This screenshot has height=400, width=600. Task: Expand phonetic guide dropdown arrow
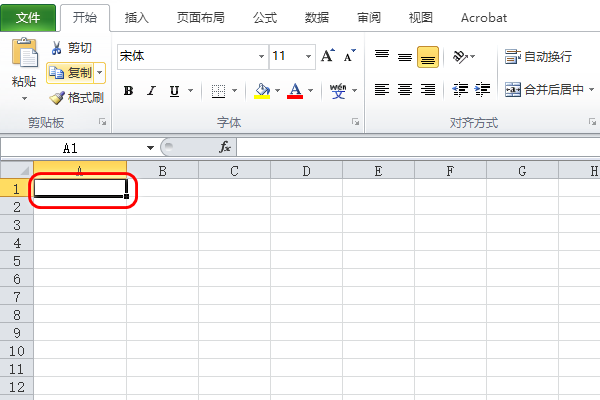355,91
